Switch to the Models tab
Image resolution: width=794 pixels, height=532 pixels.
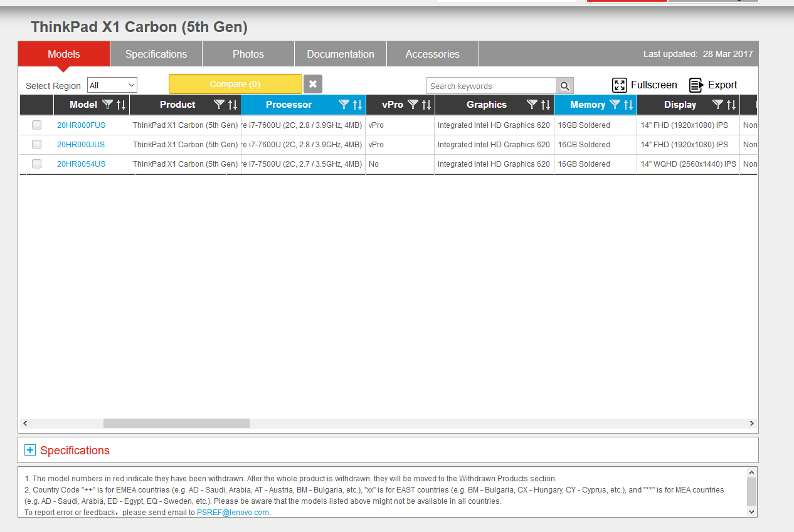click(64, 54)
